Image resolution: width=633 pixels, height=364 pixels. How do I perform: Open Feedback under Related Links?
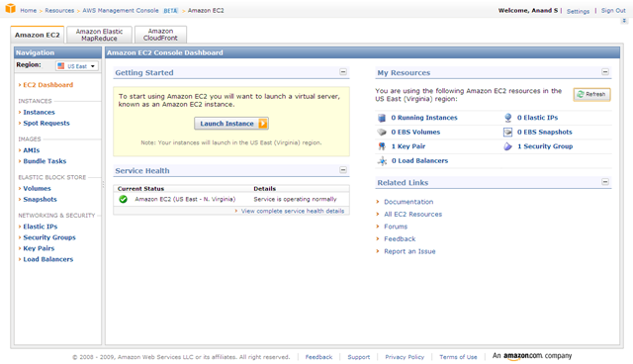click(x=400, y=239)
